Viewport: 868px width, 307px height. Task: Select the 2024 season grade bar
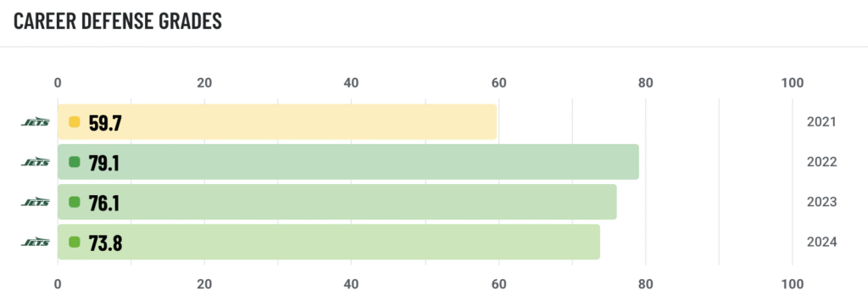click(329, 242)
